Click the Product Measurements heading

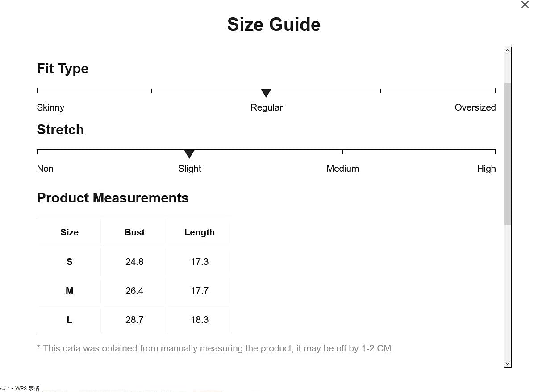click(x=113, y=198)
